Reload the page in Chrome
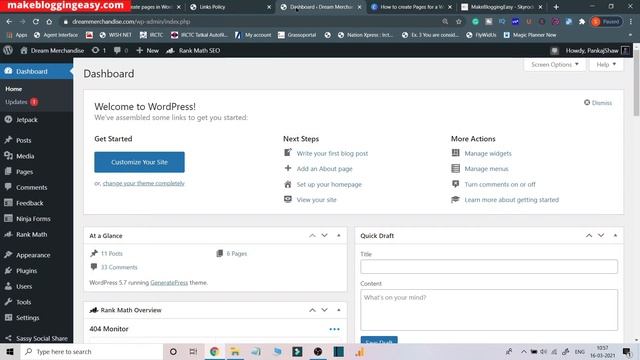The height and width of the screenshot is (360, 640). pyautogui.click(x=36, y=22)
